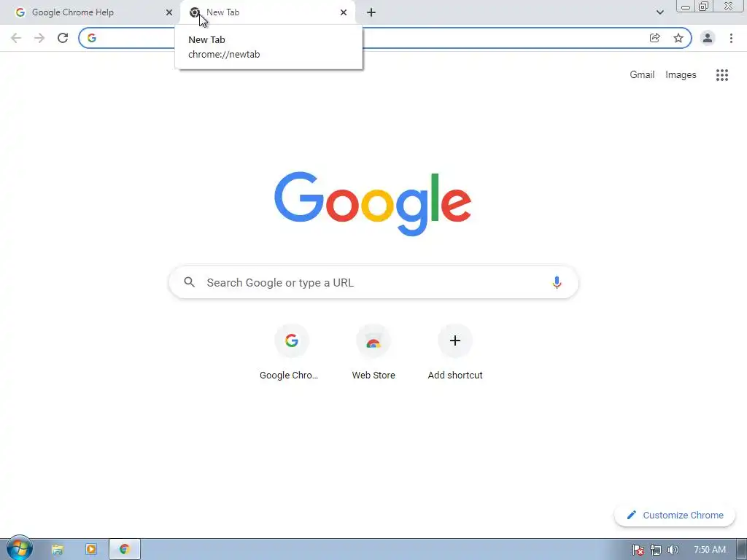747x560 pixels.
Task: Bookmark this tab with the star icon
Action: coord(678,38)
